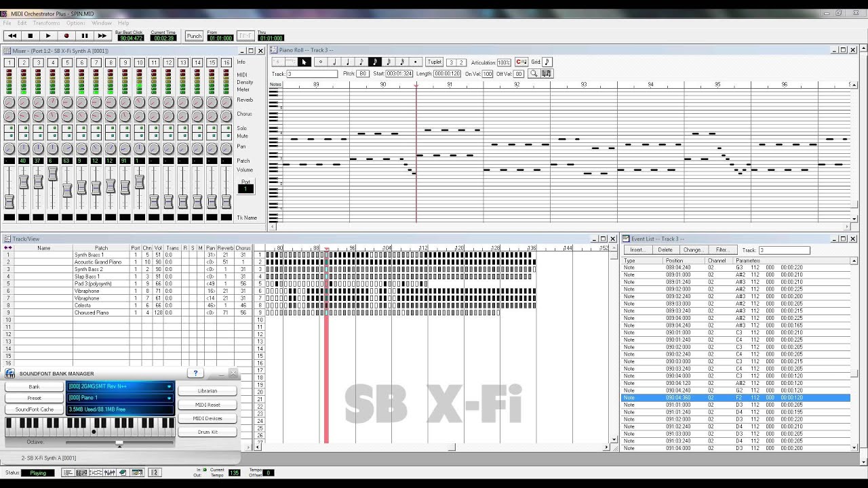
Task: Open the Help menu
Action: 123,23
